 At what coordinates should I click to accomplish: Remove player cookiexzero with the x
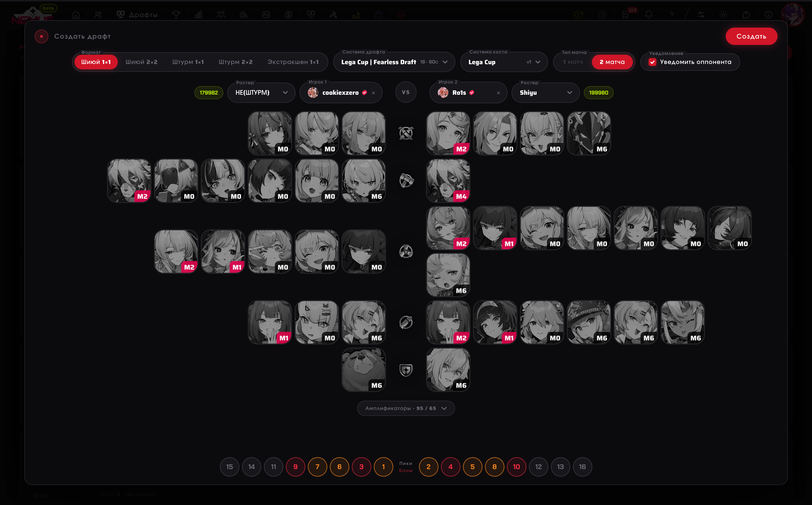coord(374,93)
